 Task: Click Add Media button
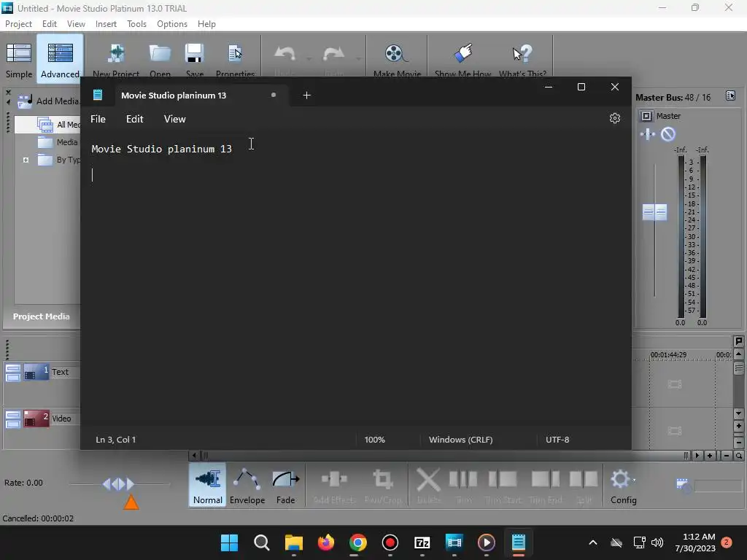tap(49, 101)
